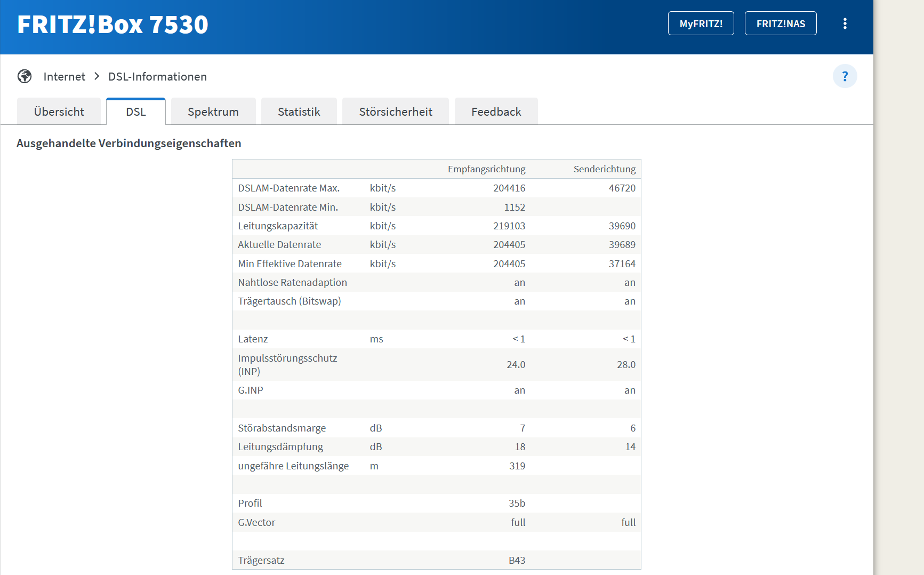Open the Spektrum tab
Viewport: 924px width, 575px height.
click(213, 111)
